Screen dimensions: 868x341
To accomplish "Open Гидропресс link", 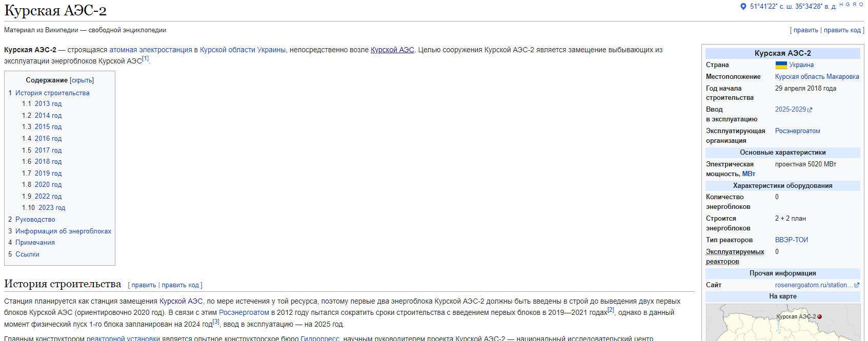I will click(320, 338).
